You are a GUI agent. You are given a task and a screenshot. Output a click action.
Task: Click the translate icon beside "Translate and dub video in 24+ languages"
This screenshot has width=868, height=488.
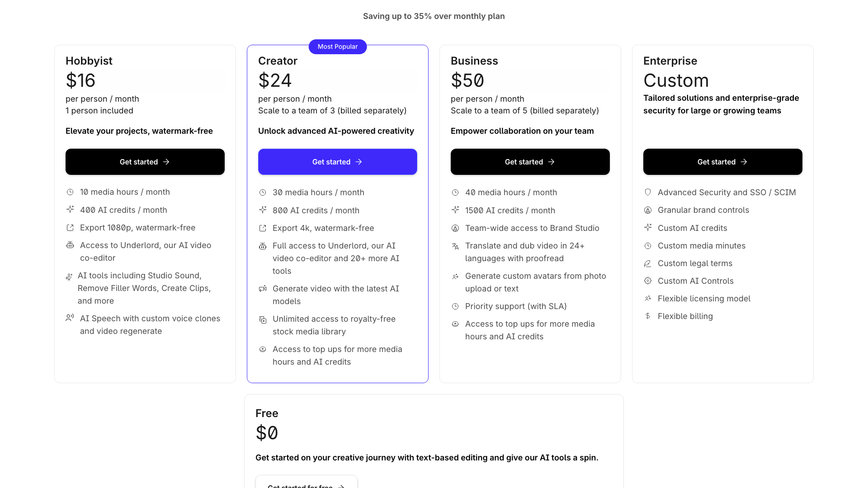(x=455, y=246)
